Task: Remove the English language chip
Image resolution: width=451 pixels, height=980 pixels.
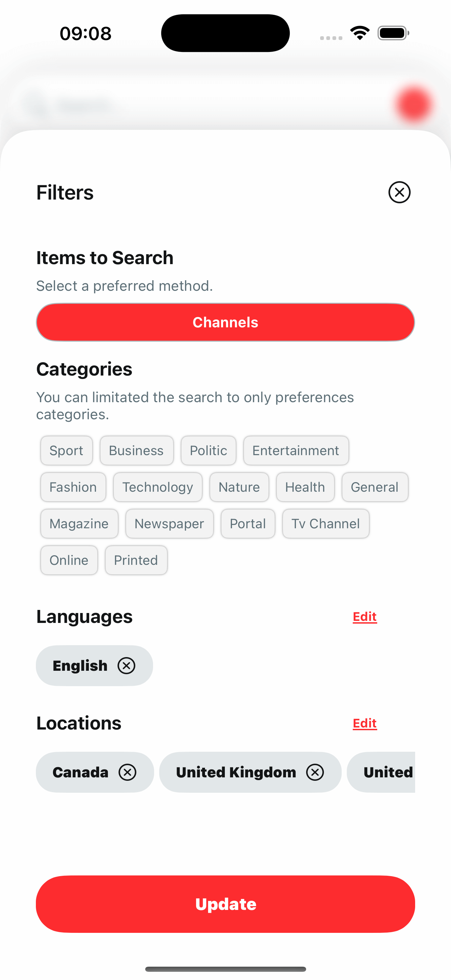Action: point(126,666)
